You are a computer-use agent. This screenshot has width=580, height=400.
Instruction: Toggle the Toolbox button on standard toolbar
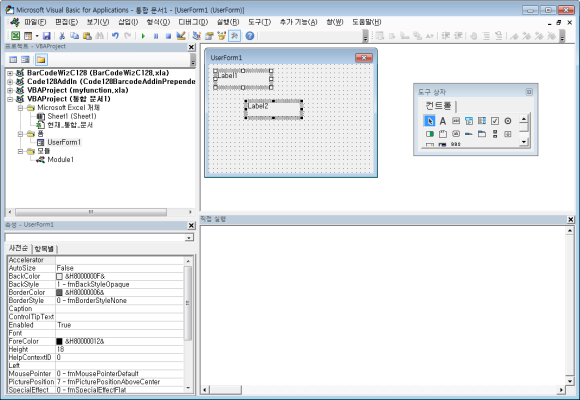pos(234,36)
